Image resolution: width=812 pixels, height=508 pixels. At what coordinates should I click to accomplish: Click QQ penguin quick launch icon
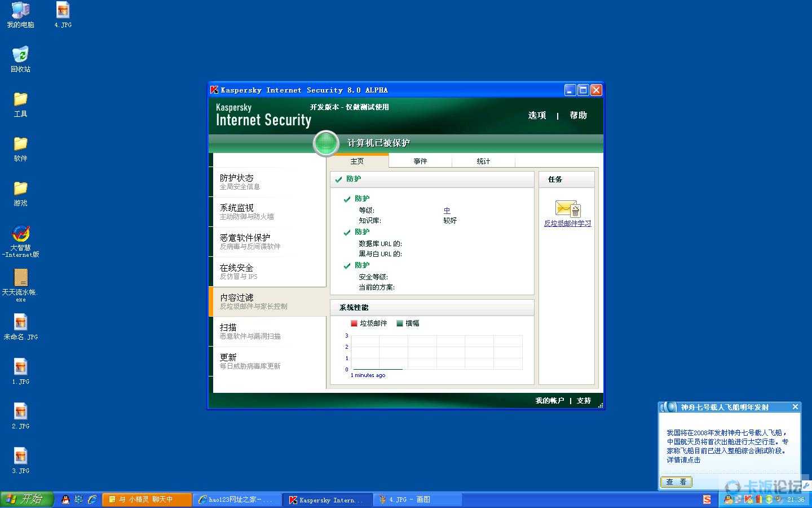pyautogui.click(x=65, y=500)
